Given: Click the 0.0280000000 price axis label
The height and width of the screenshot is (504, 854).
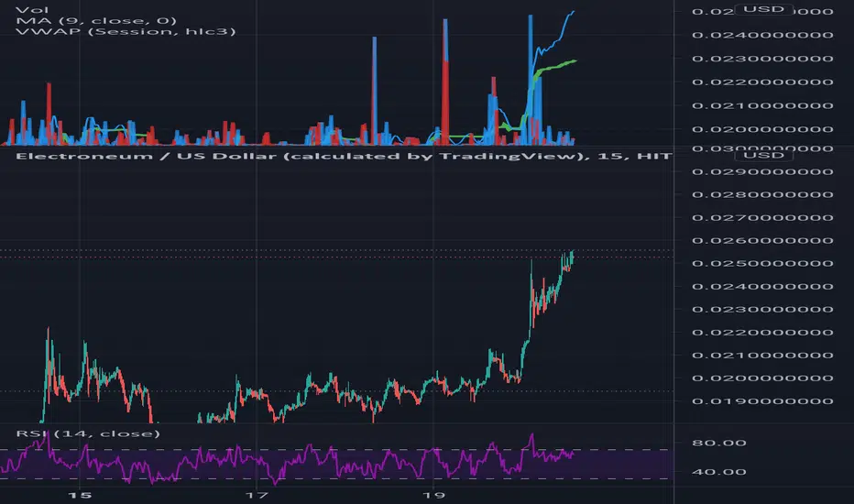Looking at the screenshot, I should click(x=762, y=194).
